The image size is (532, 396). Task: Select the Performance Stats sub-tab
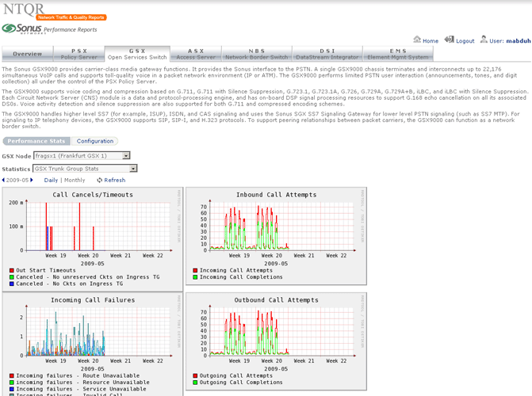coord(36,141)
